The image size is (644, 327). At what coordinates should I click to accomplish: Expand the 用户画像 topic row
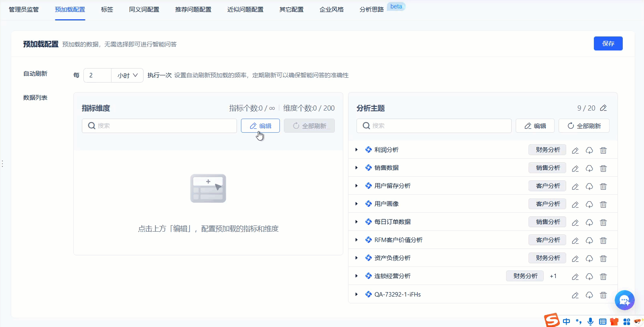coord(356,204)
